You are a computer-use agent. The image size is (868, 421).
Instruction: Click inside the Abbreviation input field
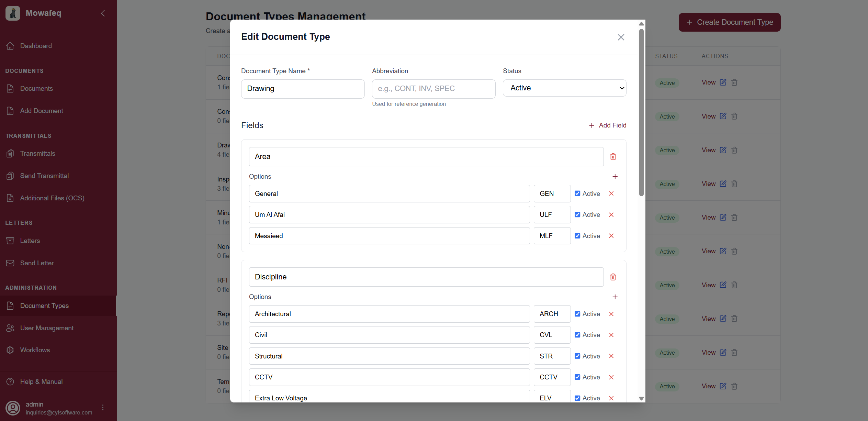click(433, 89)
